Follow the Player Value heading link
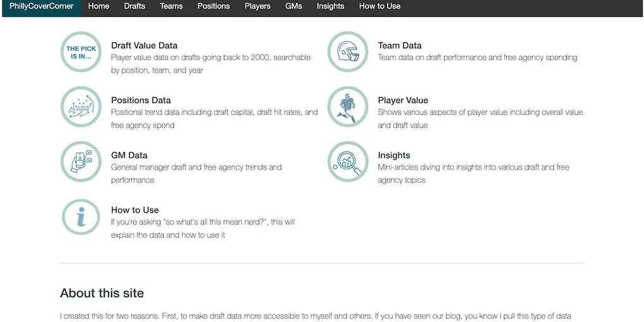Image resolution: width=644 pixels, height=322 pixels. [403, 100]
